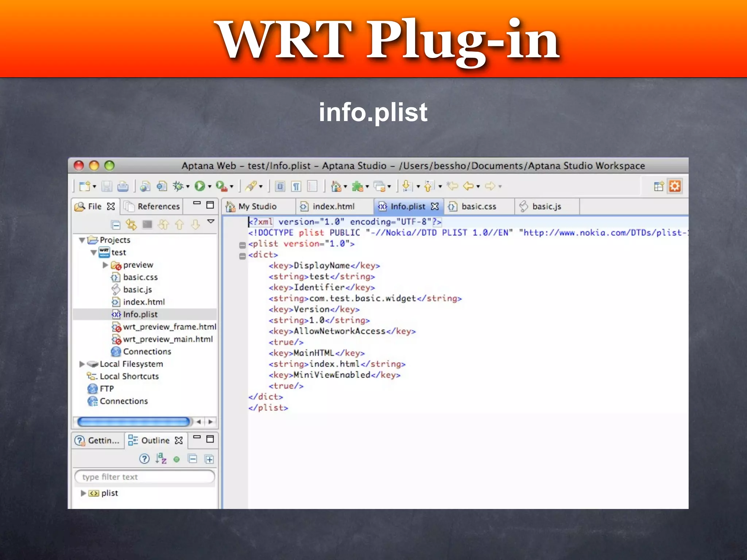Open the File view menu triangle
747x560 pixels.
click(x=211, y=221)
